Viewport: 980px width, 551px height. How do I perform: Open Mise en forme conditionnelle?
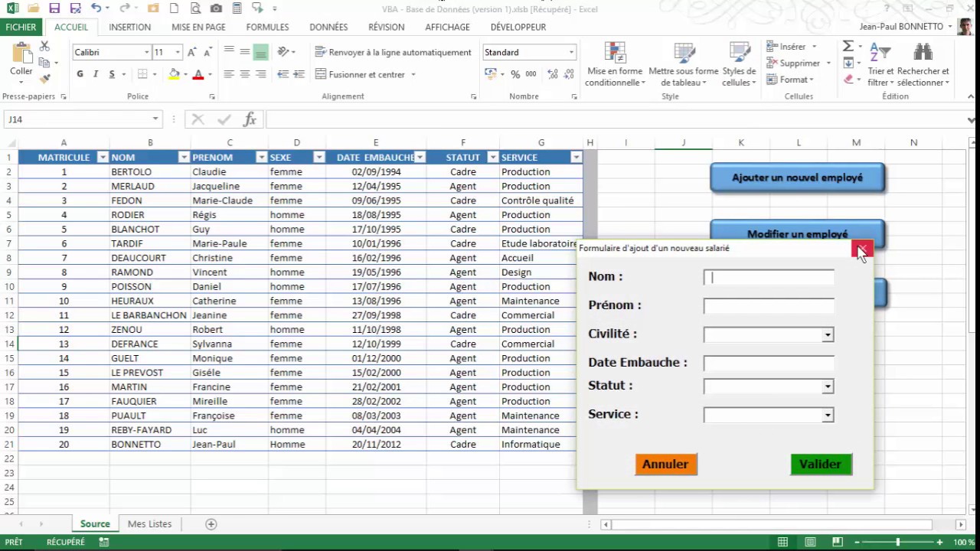[615, 64]
